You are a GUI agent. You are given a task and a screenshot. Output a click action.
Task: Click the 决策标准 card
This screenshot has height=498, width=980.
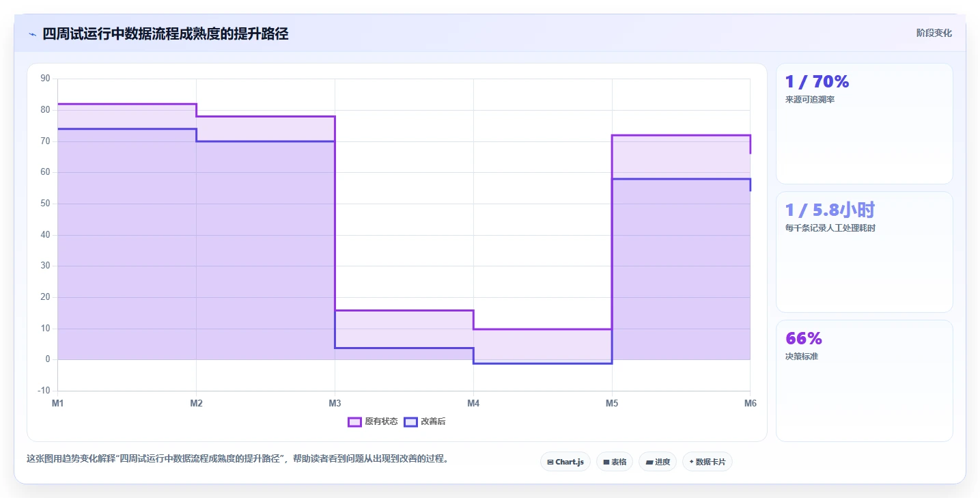pyautogui.click(x=865, y=381)
